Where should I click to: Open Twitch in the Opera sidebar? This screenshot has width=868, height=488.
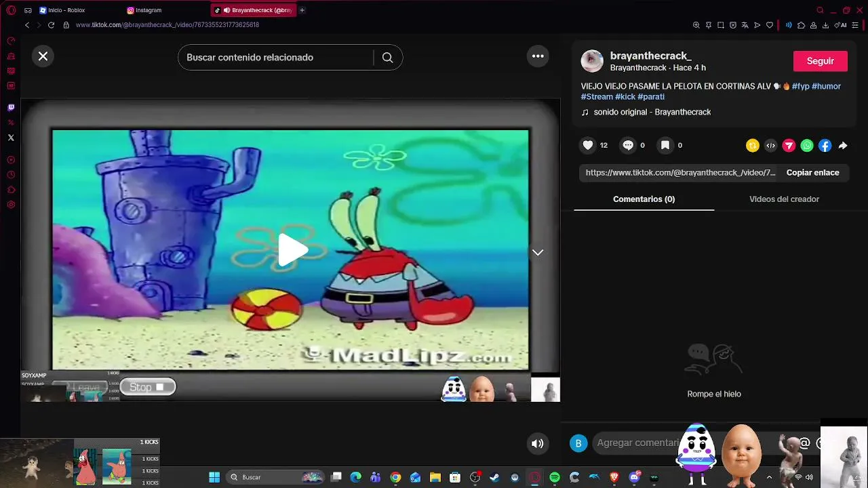(11, 108)
